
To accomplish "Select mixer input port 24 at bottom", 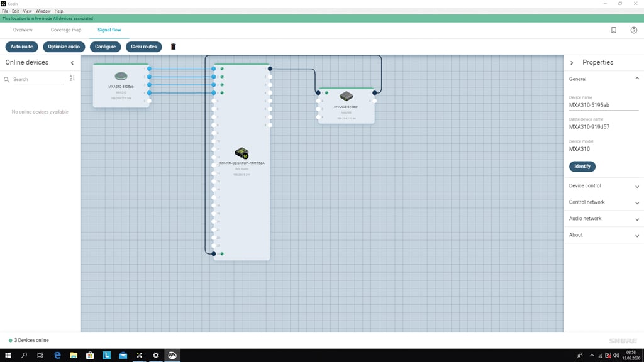I will coord(214,254).
